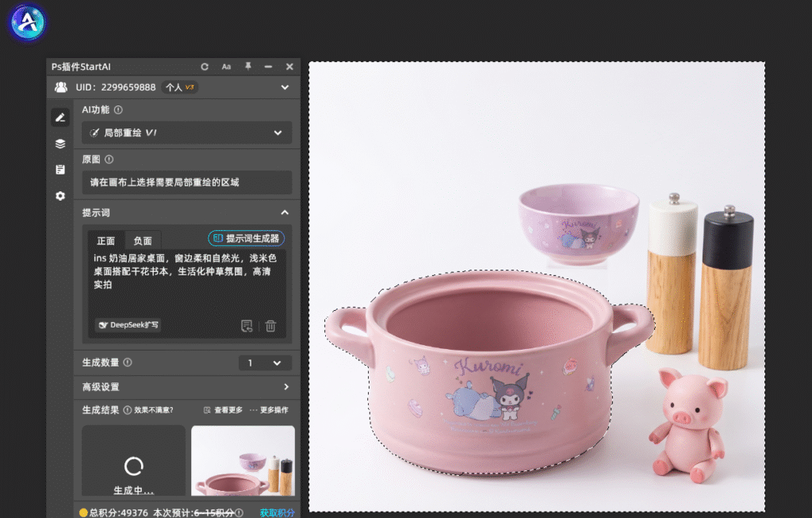Viewport: 812px width, 518px height.
Task: Click the gold coin icon by 总积分
Action: tap(83, 512)
